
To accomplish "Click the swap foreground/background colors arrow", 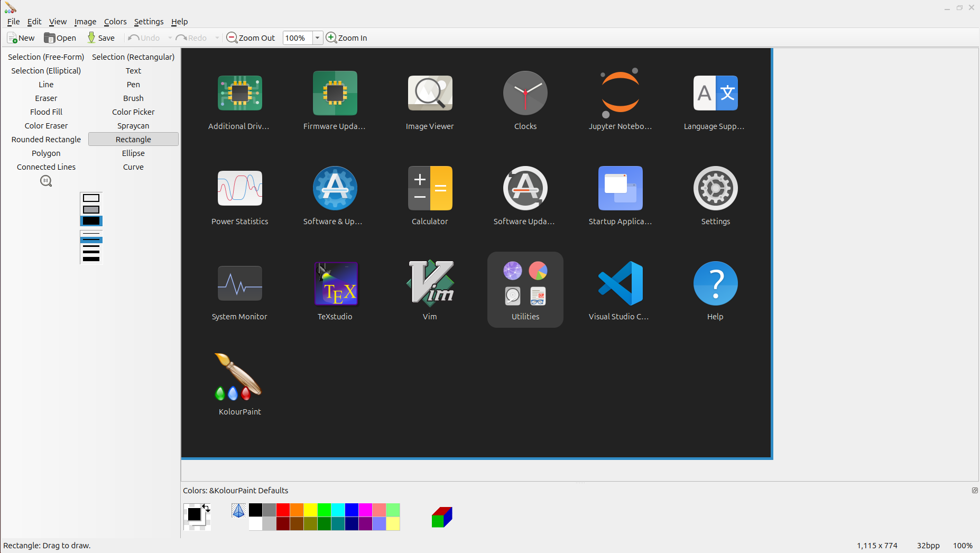I will pyautogui.click(x=206, y=509).
